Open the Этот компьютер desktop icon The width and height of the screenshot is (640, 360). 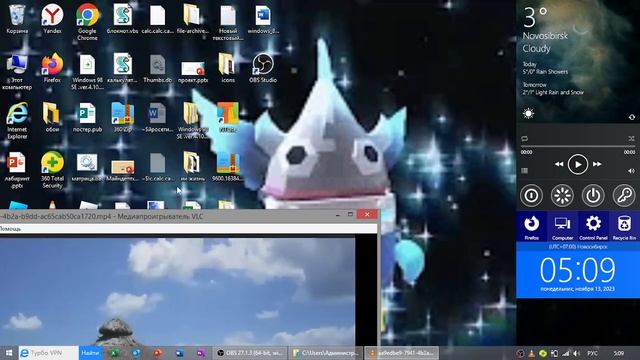pos(17,72)
